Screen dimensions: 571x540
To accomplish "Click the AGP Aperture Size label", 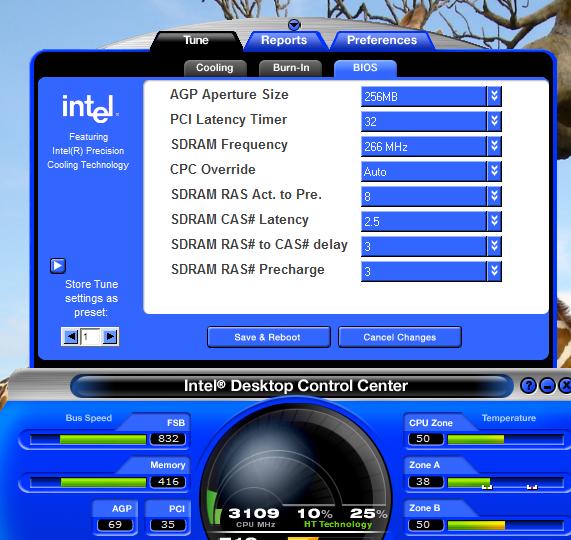I will pyautogui.click(x=229, y=95).
